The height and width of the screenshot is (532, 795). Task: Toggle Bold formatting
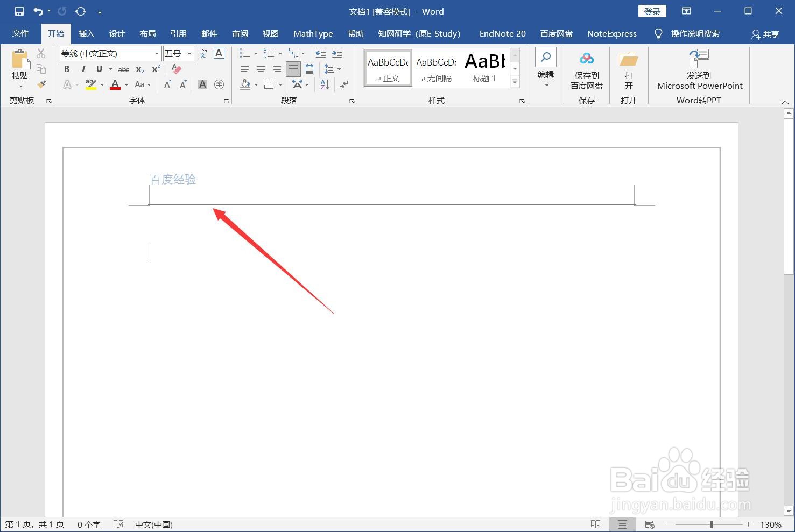67,69
